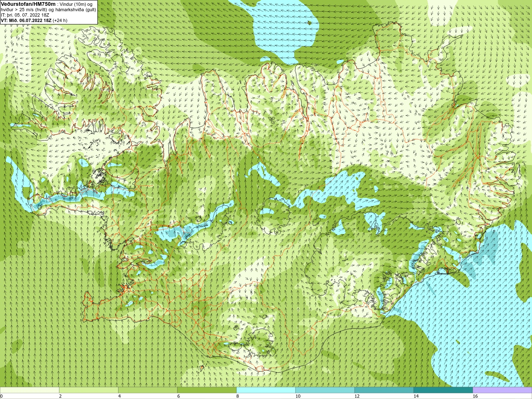This screenshot has height=399, width=532.
Task: Click the '(+24 h)' forecast offset text
Action: point(60,20)
